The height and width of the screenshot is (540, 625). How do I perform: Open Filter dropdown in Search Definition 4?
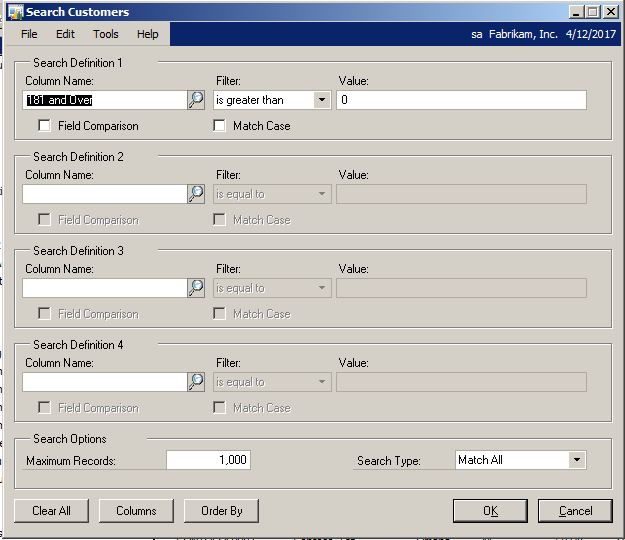click(x=322, y=382)
